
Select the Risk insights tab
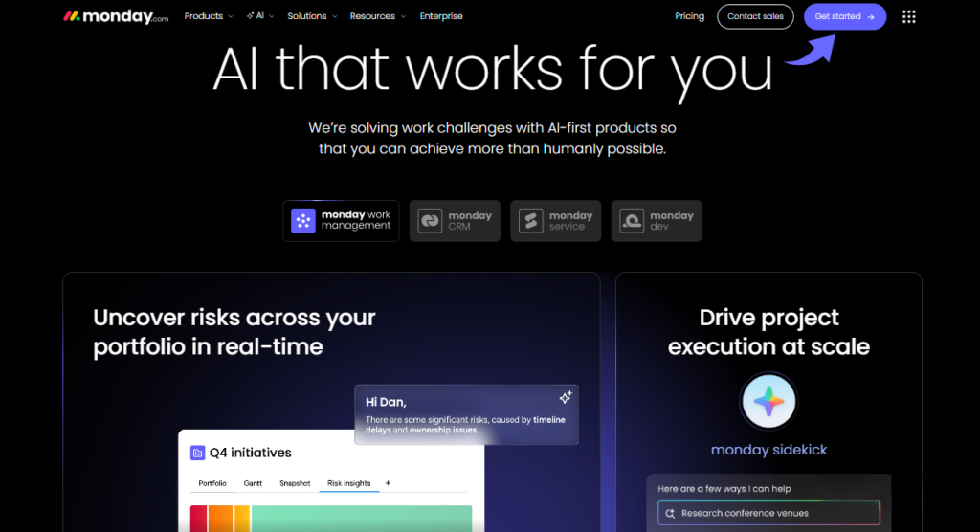point(348,483)
